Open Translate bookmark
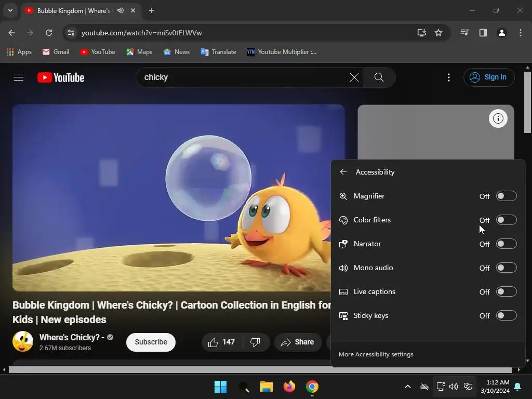This screenshot has width=532, height=399. coord(219,52)
